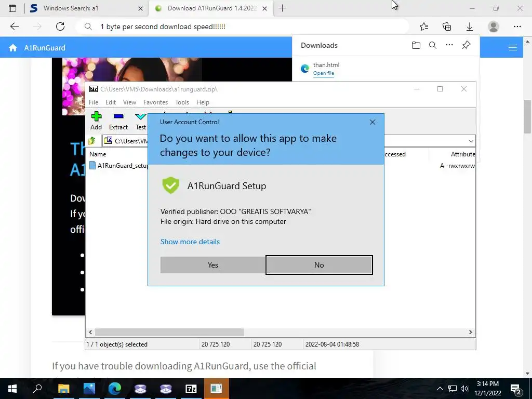Open Microsoft Edge from the taskbar
The height and width of the screenshot is (399, 532).
(115, 389)
